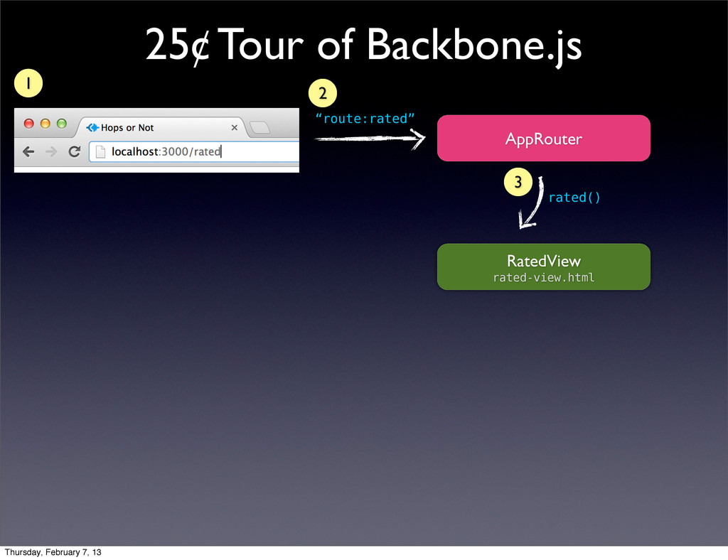The image size is (728, 560).
Task: Click the green zoom window button
Action: 61,124
